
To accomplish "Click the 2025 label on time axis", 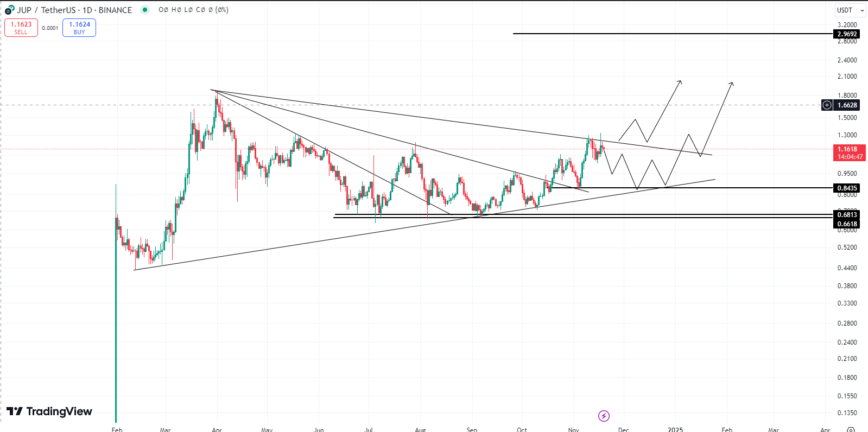I will pyautogui.click(x=675, y=429).
